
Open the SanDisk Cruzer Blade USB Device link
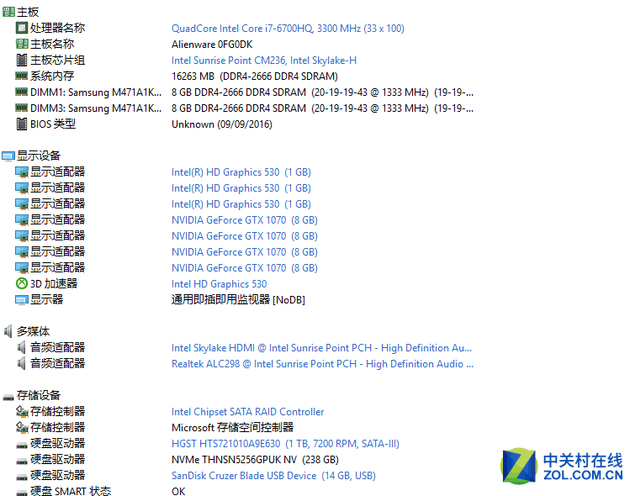(x=273, y=476)
